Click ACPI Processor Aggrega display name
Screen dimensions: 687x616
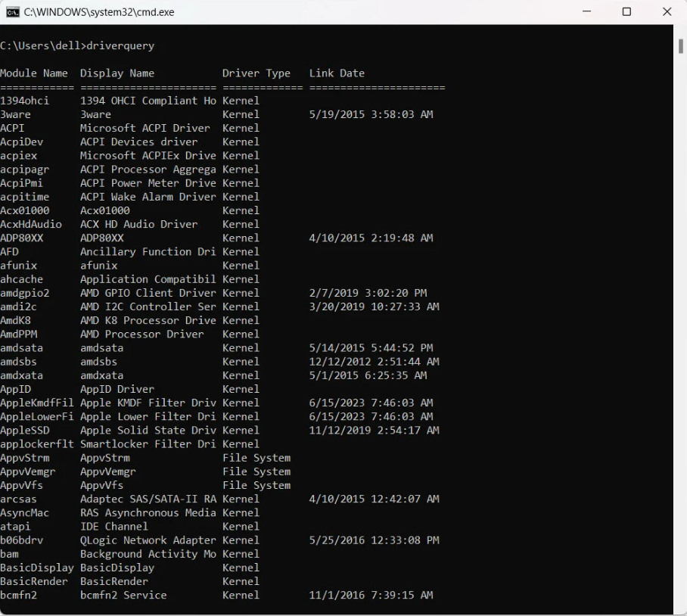[x=148, y=170]
